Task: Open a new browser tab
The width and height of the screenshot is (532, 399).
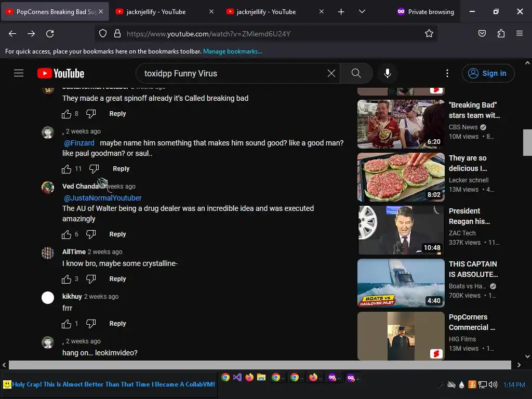Action: coord(341,12)
